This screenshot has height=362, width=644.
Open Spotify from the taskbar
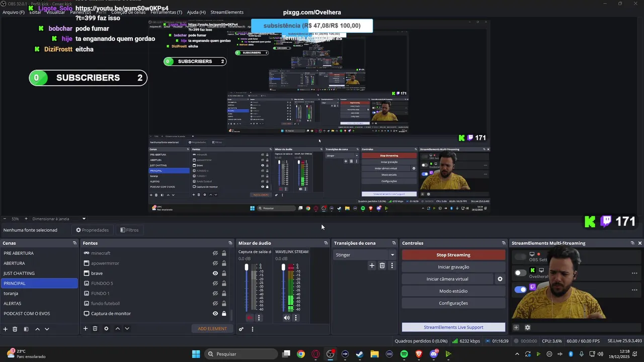tap(404, 354)
